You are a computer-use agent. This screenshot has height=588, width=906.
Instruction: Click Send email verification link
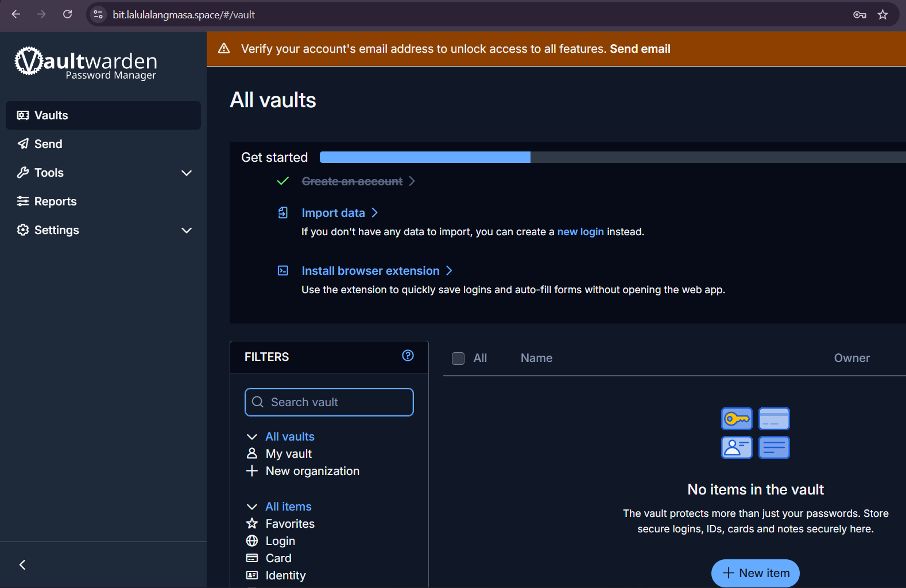click(640, 49)
